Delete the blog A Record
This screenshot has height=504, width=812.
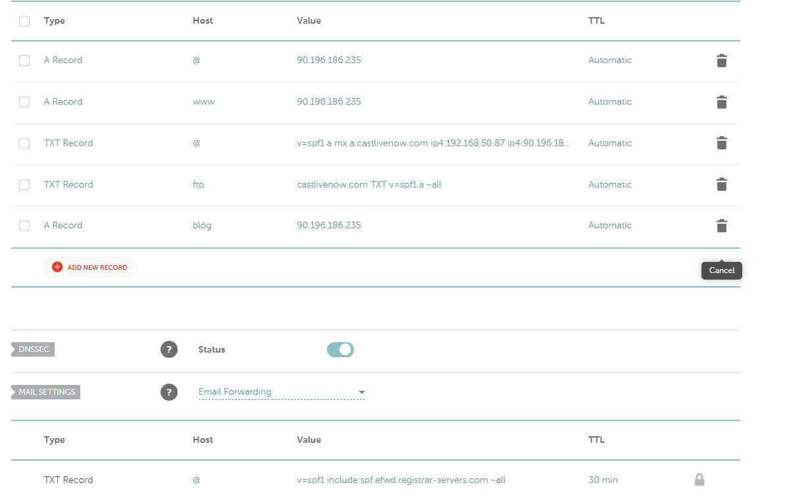click(722, 226)
